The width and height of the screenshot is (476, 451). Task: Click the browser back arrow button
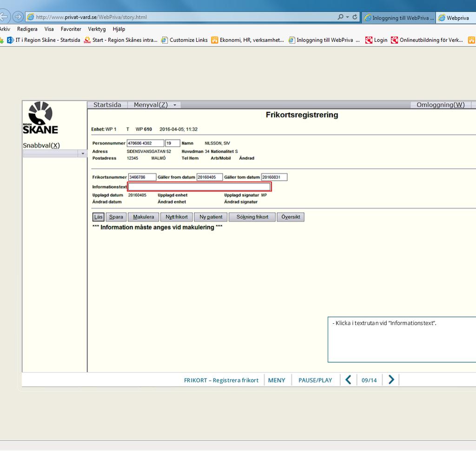[x=4, y=17]
